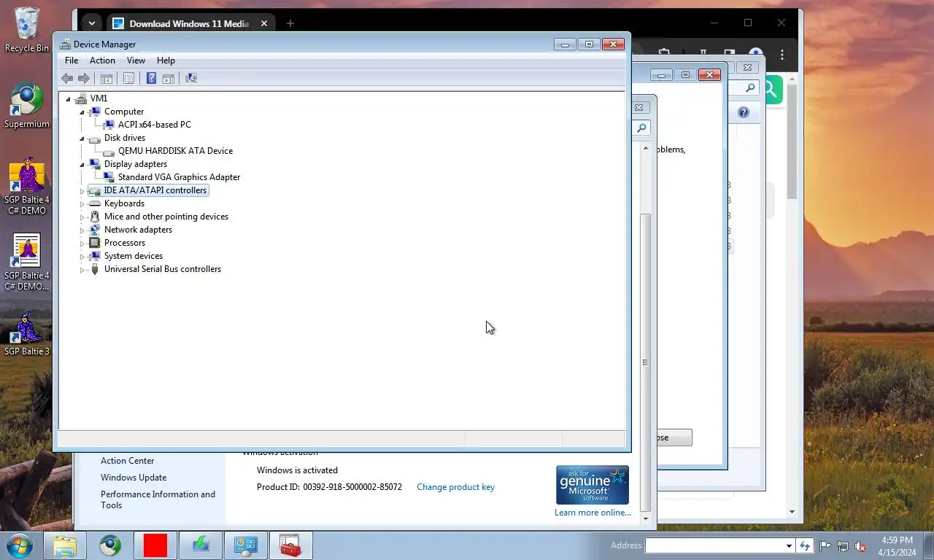Expand the Network adapters category

tap(82, 230)
